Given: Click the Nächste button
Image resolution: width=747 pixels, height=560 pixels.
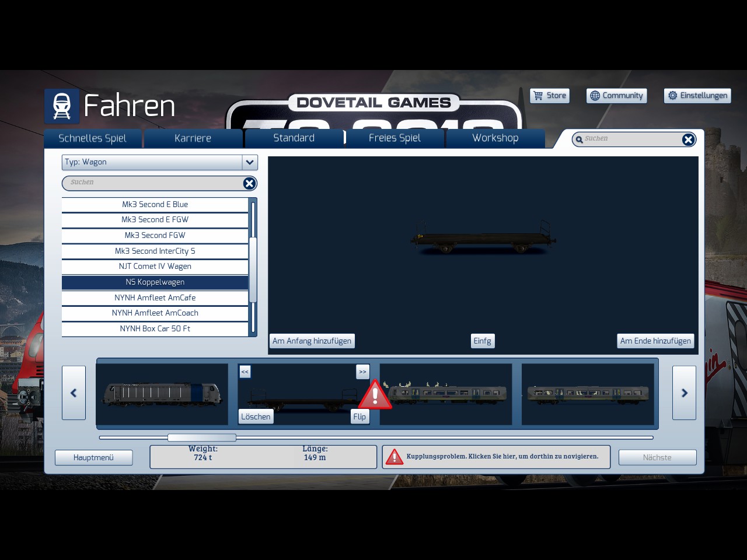Looking at the screenshot, I should 657,457.
